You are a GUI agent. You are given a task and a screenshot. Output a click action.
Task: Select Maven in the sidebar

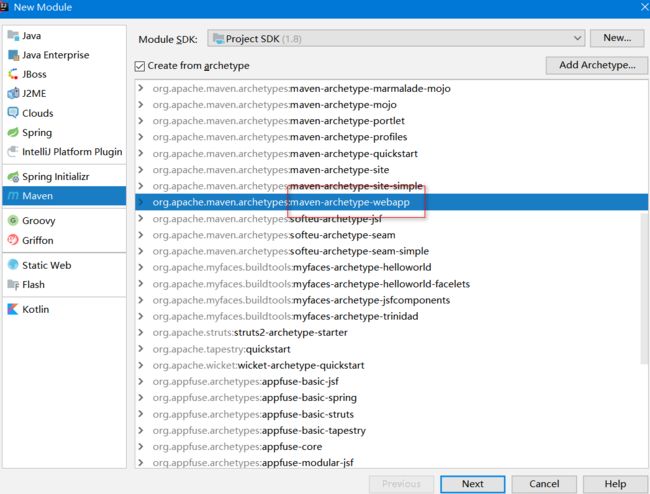pos(64,196)
